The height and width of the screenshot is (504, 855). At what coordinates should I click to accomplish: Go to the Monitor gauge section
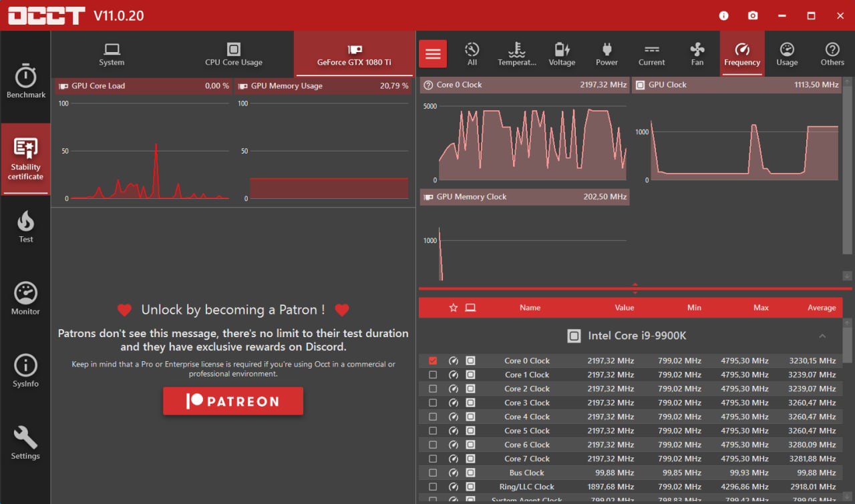(x=25, y=298)
